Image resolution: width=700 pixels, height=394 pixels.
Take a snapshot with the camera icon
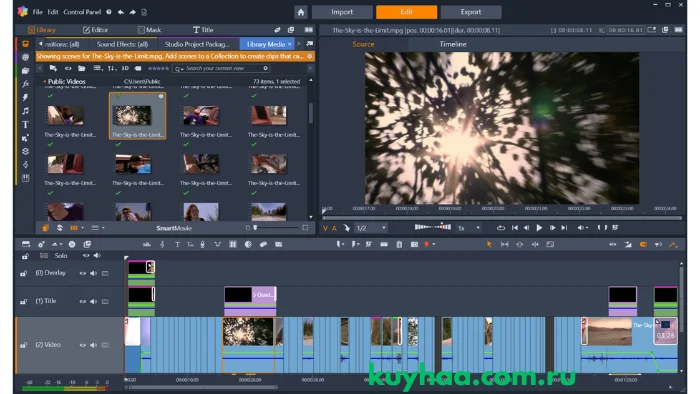pos(414,245)
